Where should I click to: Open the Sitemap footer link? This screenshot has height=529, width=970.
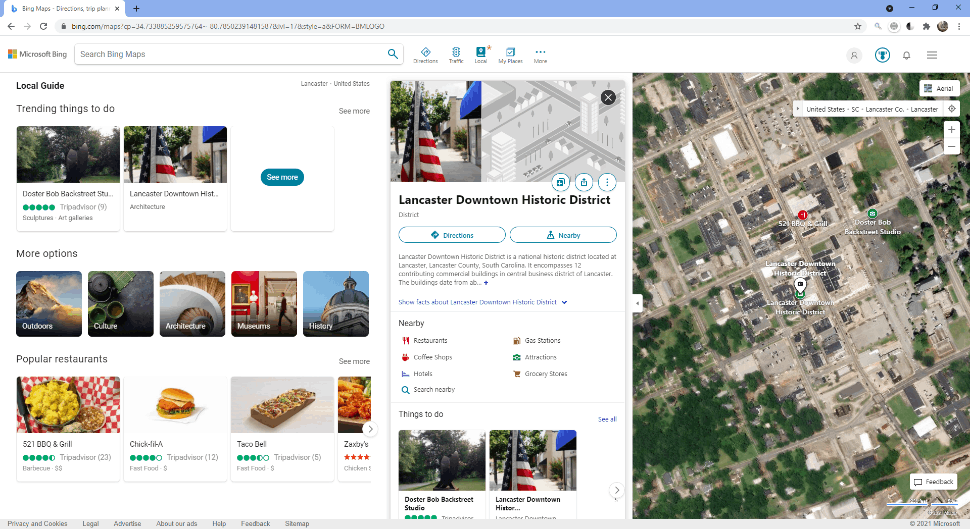click(x=297, y=523)
